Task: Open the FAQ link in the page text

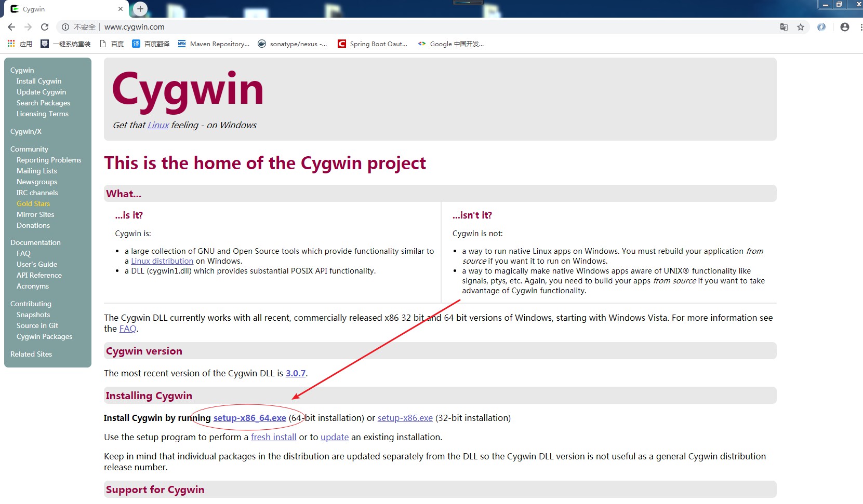Action: (x=128, y=329)
